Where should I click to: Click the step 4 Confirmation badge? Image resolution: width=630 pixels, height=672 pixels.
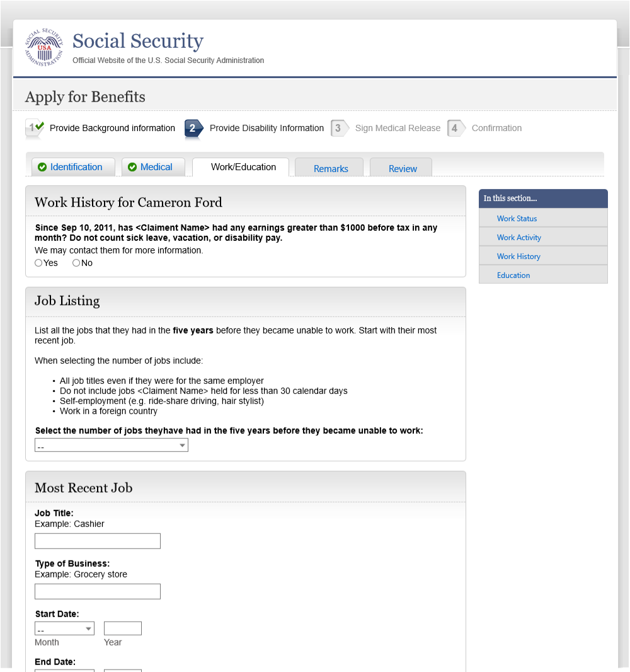457,128
